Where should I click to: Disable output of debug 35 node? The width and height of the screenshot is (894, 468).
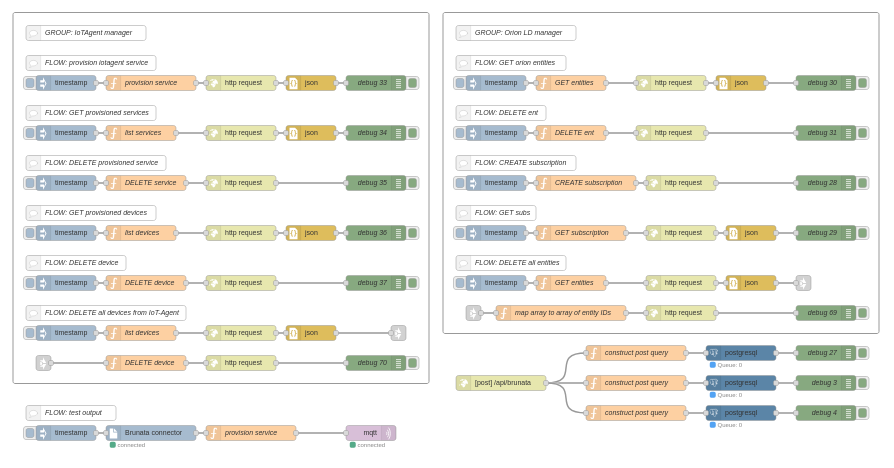pos(413,183)
